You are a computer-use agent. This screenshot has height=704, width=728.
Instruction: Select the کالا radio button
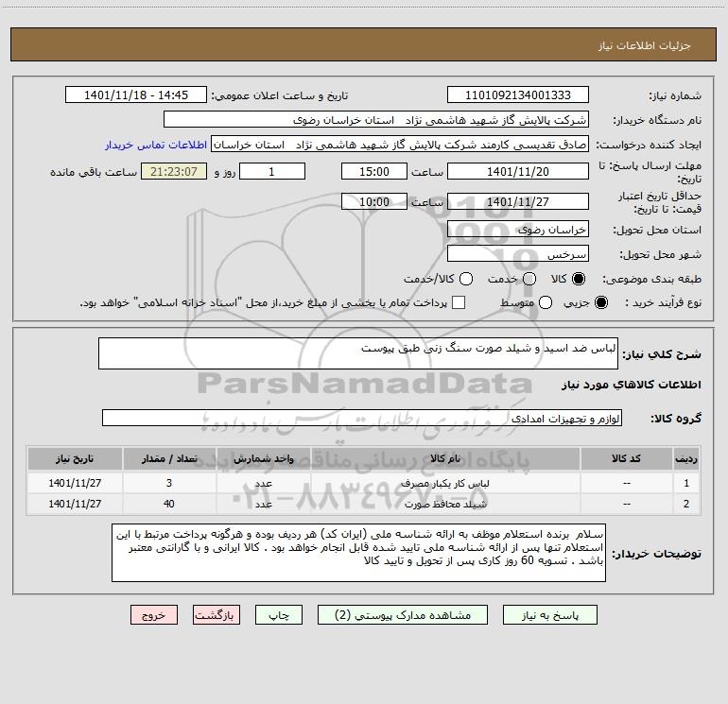(579, 279)
